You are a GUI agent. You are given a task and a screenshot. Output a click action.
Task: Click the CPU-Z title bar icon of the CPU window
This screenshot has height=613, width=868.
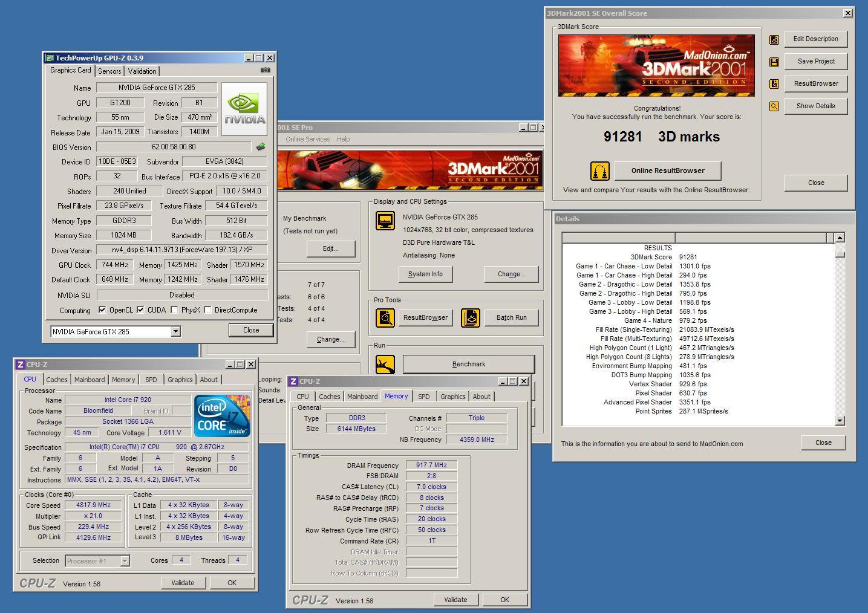(x=21, y=364)
